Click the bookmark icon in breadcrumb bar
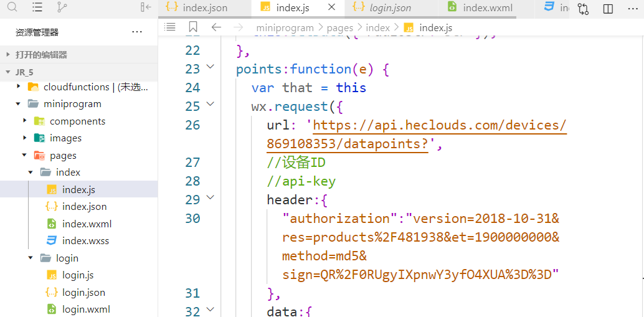Image resolution: width=644 pixels, height=317 pixels. 193,27
